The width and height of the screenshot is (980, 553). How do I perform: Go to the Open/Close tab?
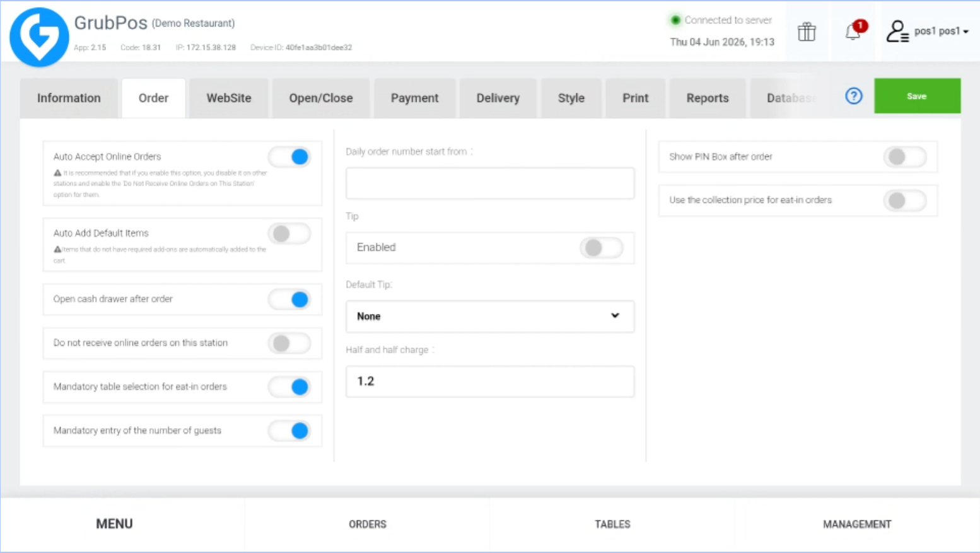pyautogui.click(x=321, y=98)
